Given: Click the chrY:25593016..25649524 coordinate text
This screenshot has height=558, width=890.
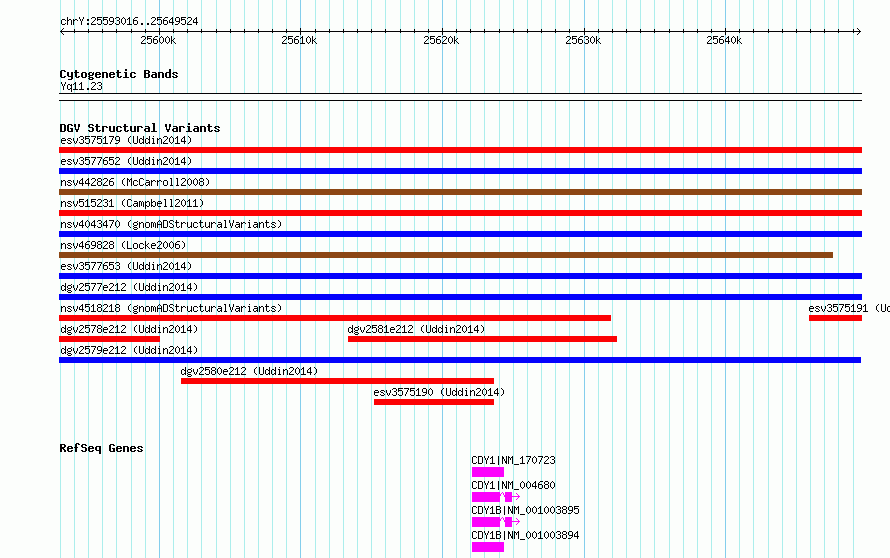Looking at the screenshot, I should pyautogui.click(x=129, y=21).
